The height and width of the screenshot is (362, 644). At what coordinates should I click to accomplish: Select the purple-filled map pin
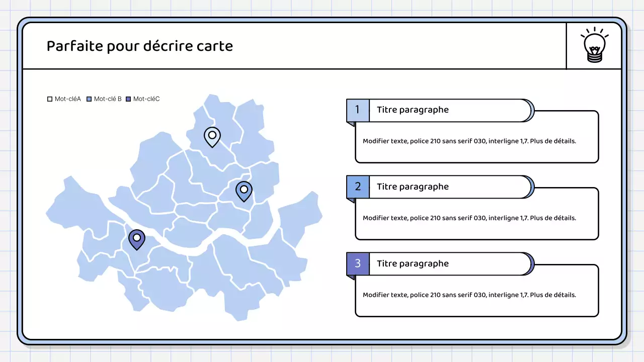click(136, 239)
